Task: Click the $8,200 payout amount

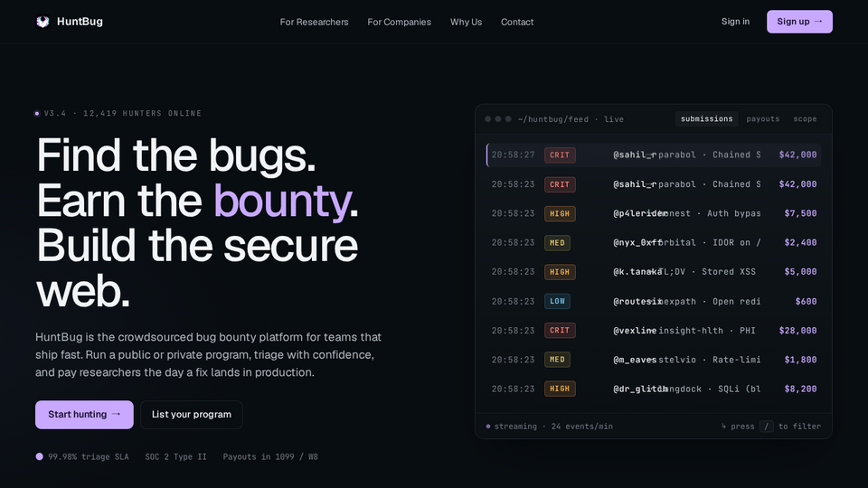Action: (800, 389)
